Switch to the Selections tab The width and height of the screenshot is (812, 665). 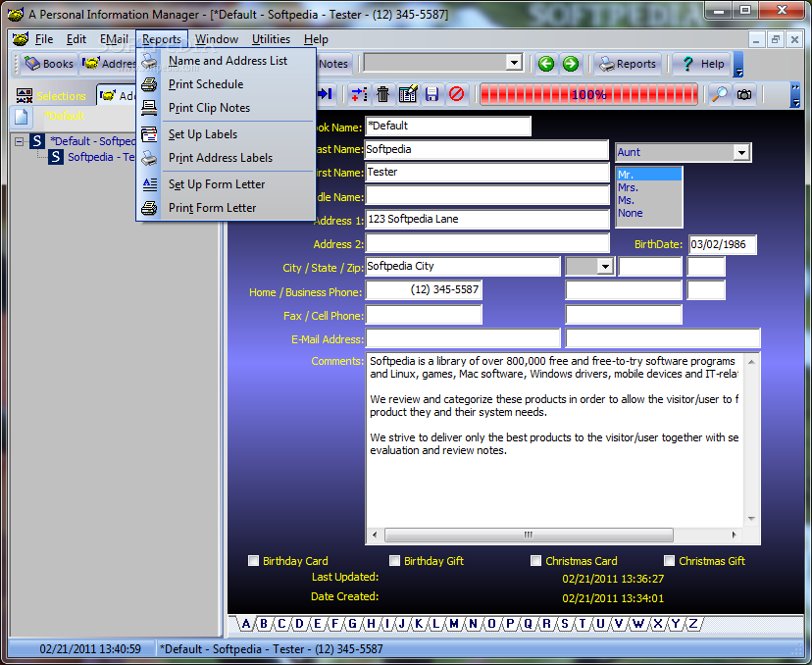pyautogui.click(x=52, y=96)
